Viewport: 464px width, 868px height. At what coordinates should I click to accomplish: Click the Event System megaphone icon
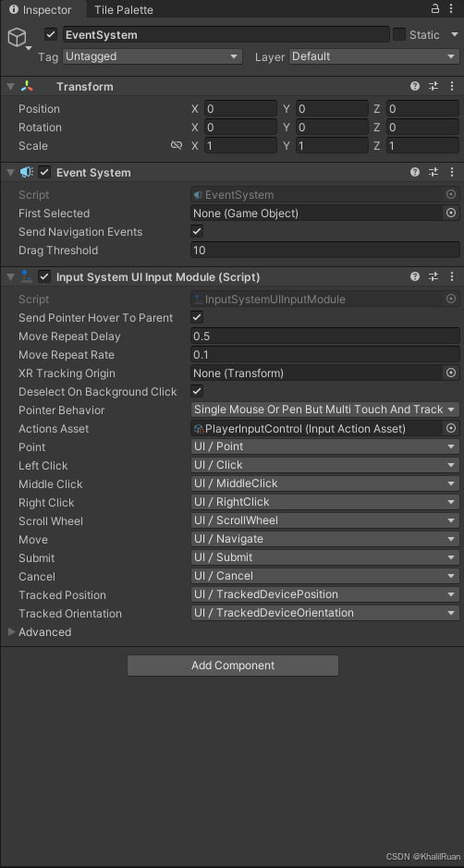[27, 172]
